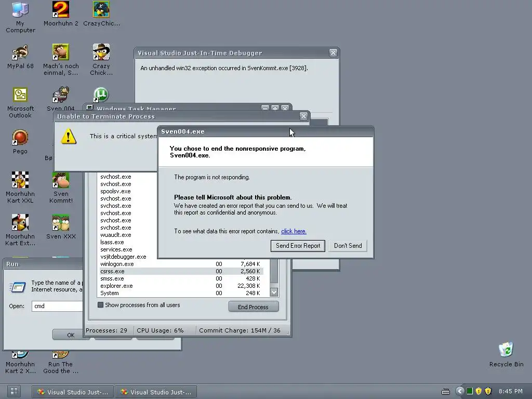Open the click here error data link

[294, 231]
